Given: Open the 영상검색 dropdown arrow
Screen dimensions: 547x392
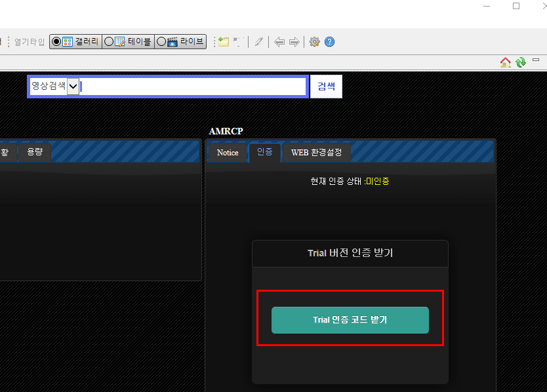Looking at the screenshot, I should coord(73,87).
